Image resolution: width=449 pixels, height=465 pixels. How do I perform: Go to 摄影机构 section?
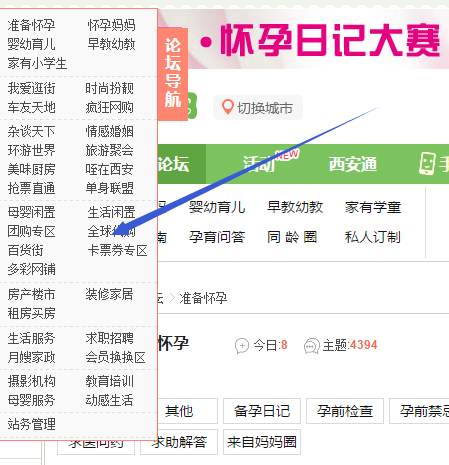click(x=31, y=381)
